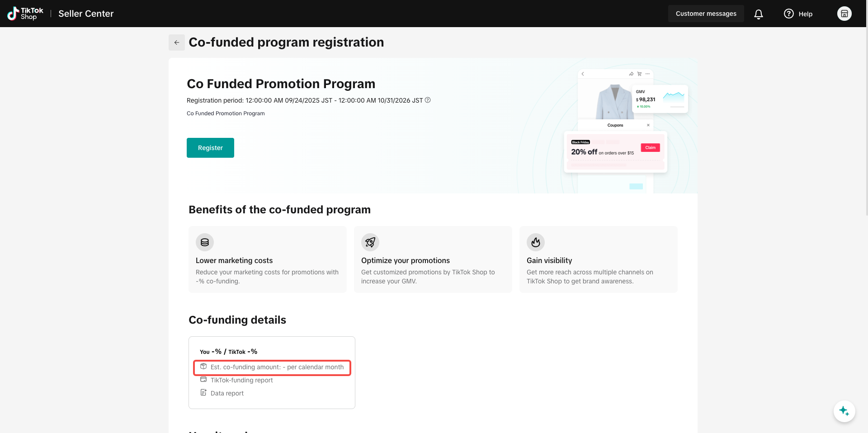Click the TikTok Shop logo
The height and width of the screenshot is (433, 868).
[x=25, y=14]
